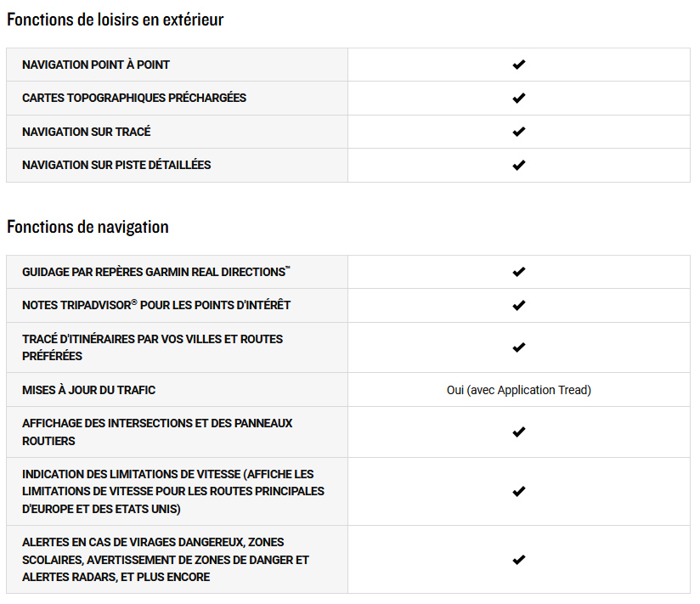Viewport: 700px width, 604px height.
Task: Click 'Navigation sur piste détaillées' label
Action: [x=116, y=165]
